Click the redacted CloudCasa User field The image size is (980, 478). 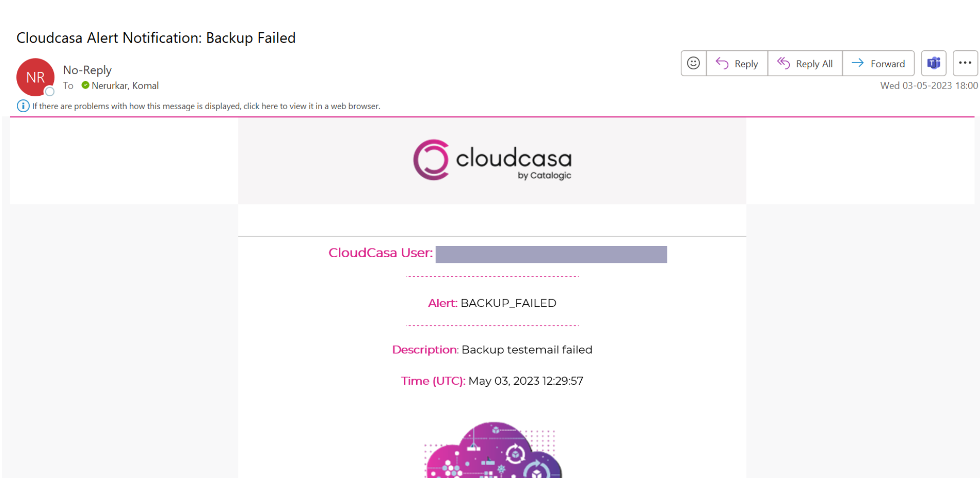tap(551, 254)
